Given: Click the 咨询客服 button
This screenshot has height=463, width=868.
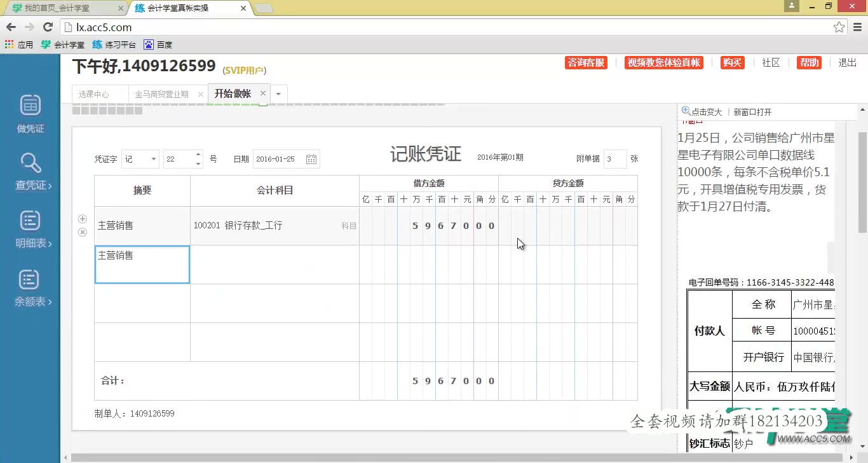Looking at the screenshot, I should coord(585,62).
